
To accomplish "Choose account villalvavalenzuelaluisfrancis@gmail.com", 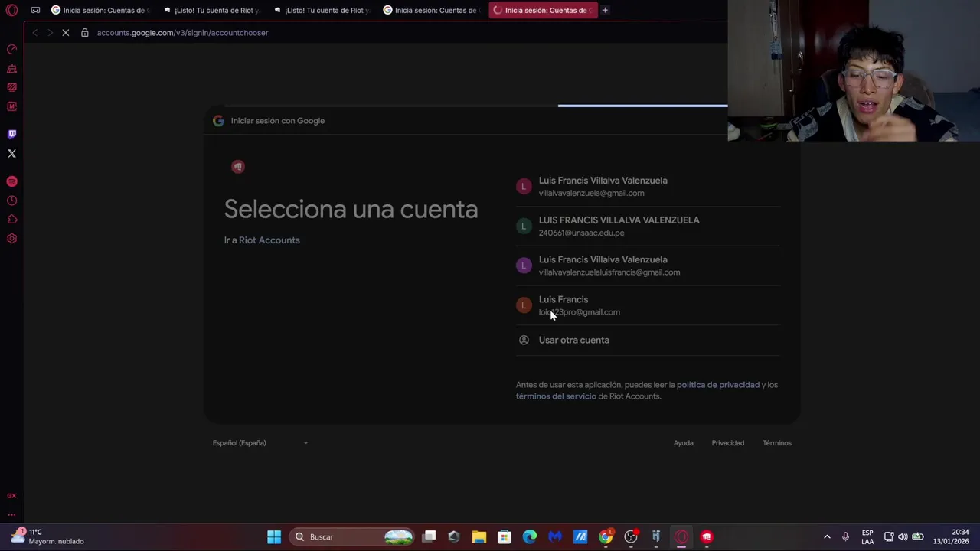I will point(648,266).
